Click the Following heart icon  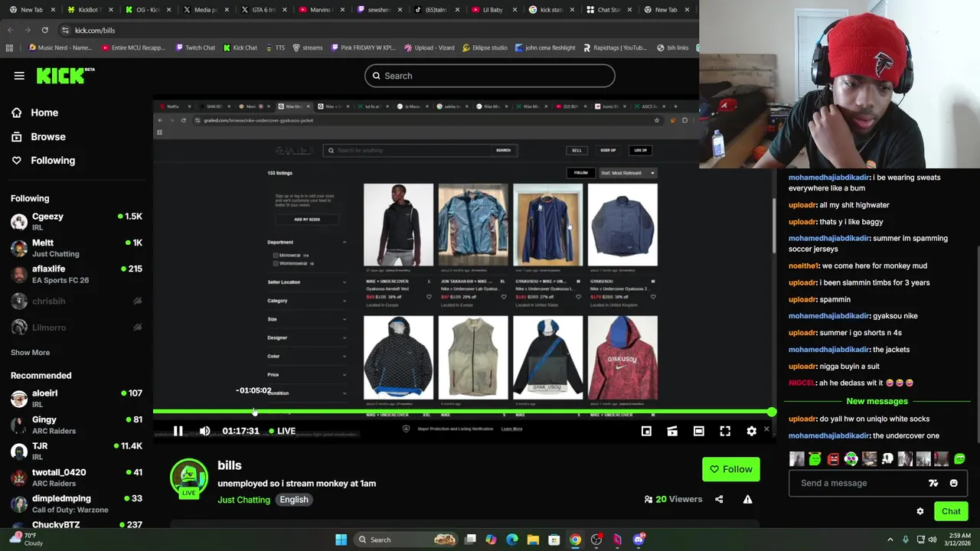[x=16, y=160]
